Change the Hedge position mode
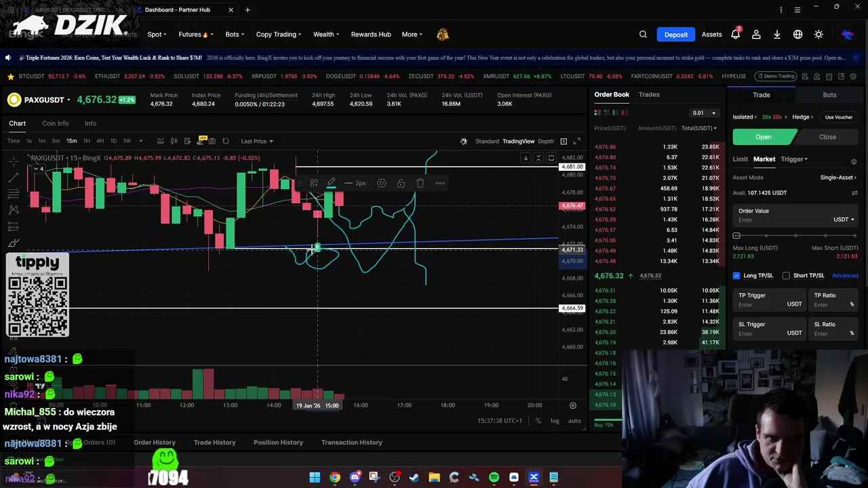The height and width of the screenshot is (488, 868). pyautogui.click(x=803, y=117)
